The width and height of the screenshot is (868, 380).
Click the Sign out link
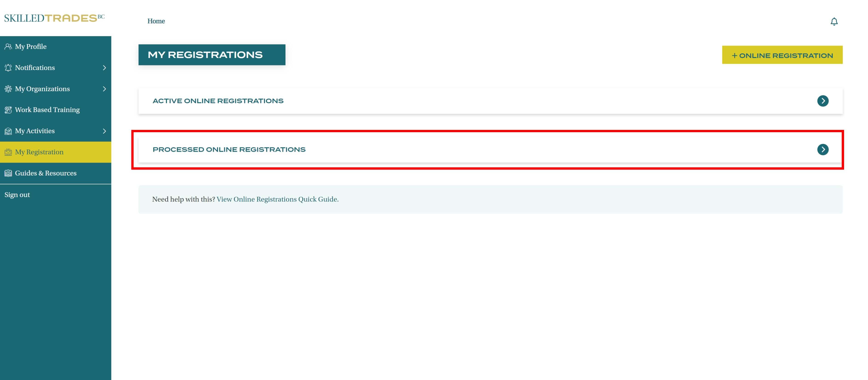click(17, 195)
